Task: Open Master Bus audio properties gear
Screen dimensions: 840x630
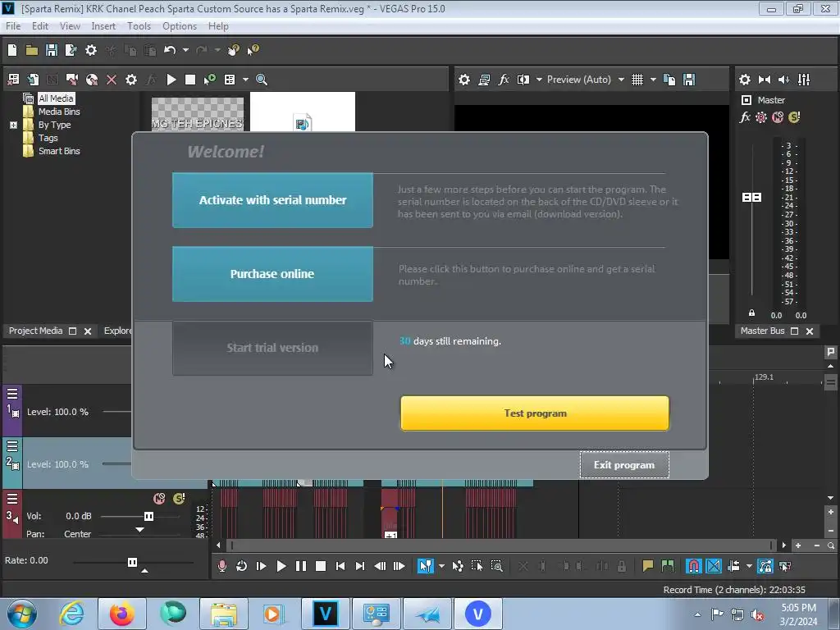Action: point(745,80)
